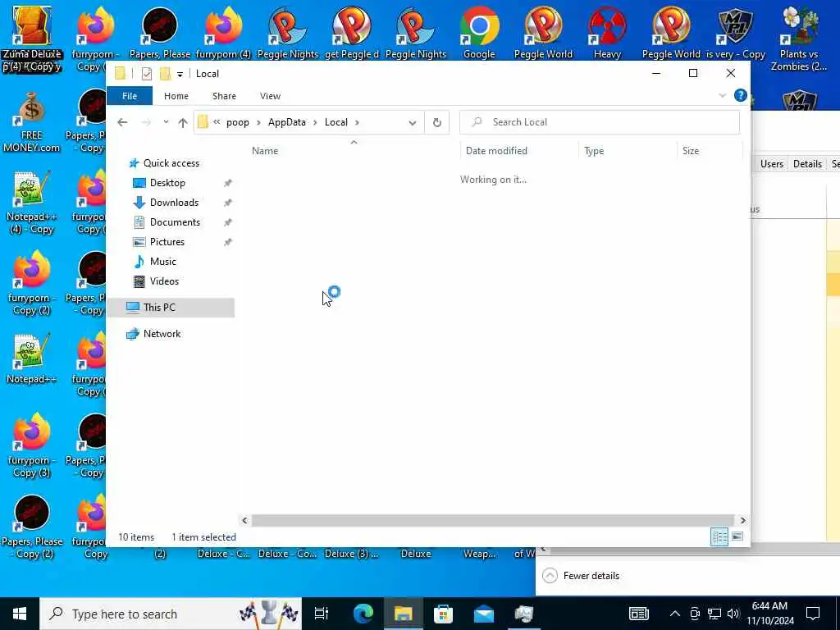Viewport: 840px width, 630px height.
Task: Open the Windows Start menu
Action: pos(20,614)
